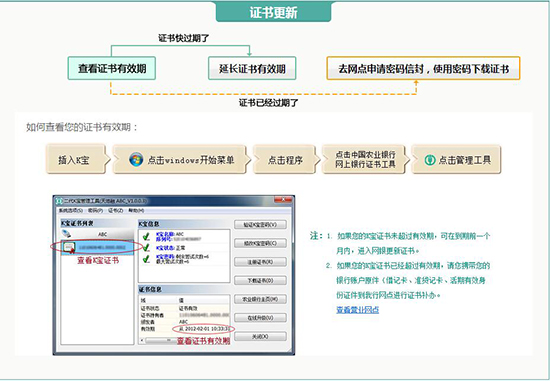Open the 帮助(H) menu

(x=136, y=210)
